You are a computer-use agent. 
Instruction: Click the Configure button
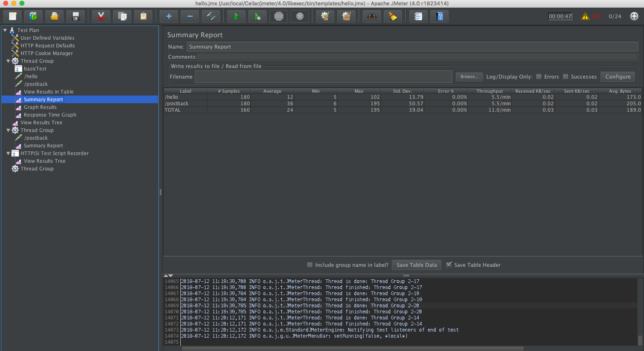[x=618, y=77]
